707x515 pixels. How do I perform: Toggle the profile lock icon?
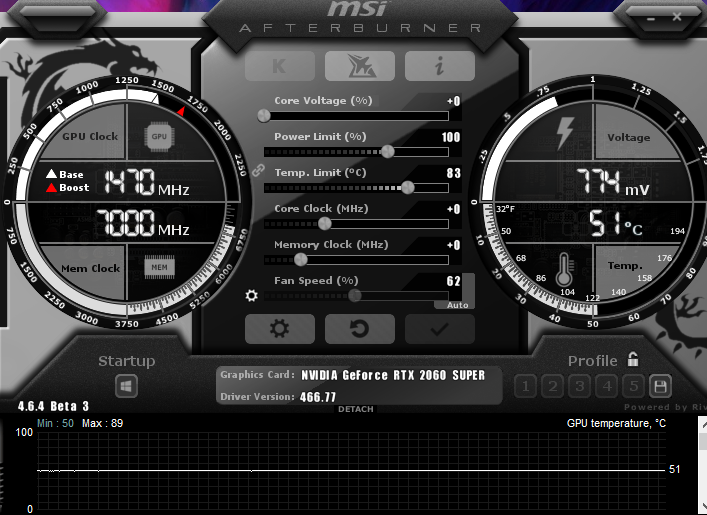pos(633,359)
